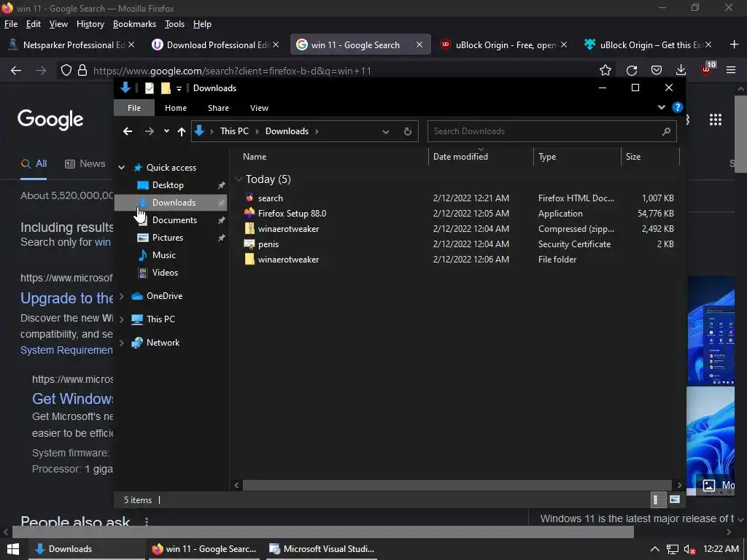
Task: Open Firefox Tools menu
Action: click(174, 24)
